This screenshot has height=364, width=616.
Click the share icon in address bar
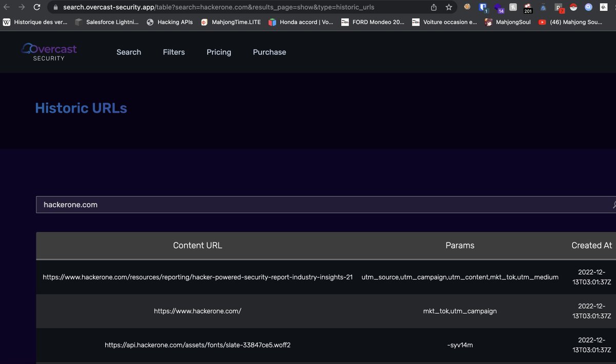tap(434, 7)
